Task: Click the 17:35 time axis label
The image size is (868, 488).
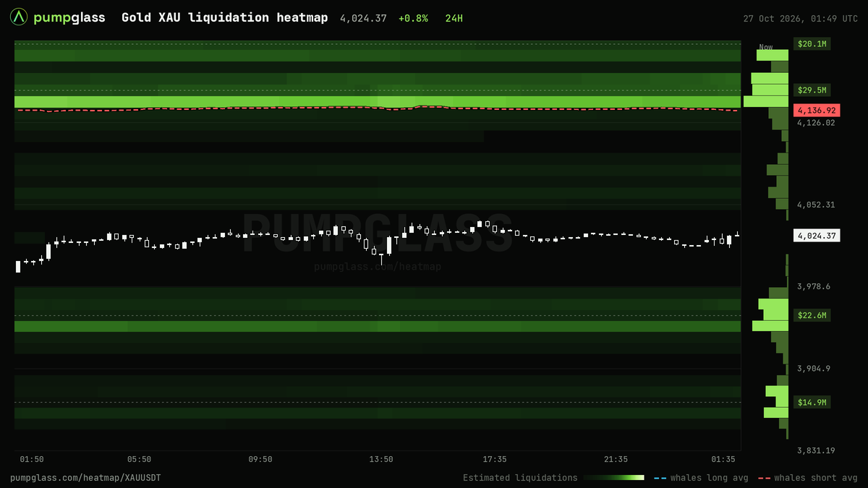Action: 495,459
